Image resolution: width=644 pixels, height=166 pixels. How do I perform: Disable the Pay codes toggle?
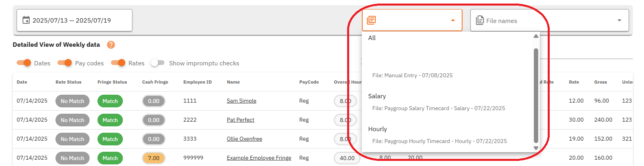point(65,63)
